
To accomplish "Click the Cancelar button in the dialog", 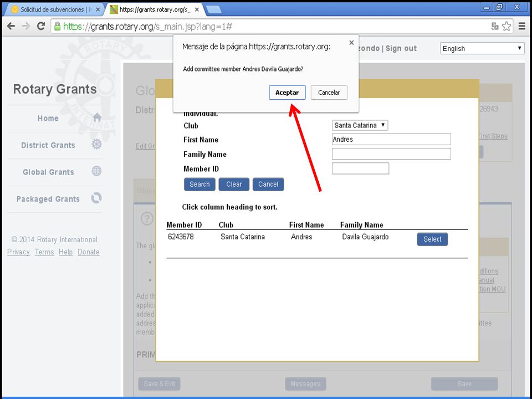I will [x=329, y=93].
